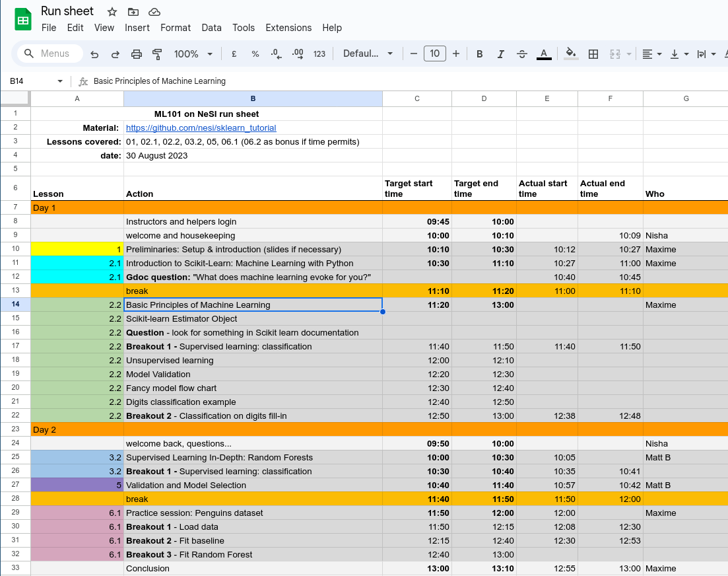Toggle strikethrough formatting
Screen dimensions: 728x576
coord(522,54)
